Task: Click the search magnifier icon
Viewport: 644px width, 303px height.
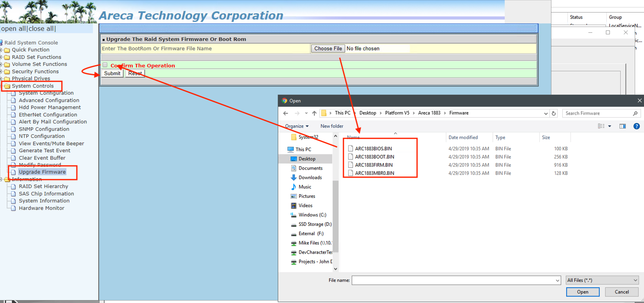Action: 635,113
